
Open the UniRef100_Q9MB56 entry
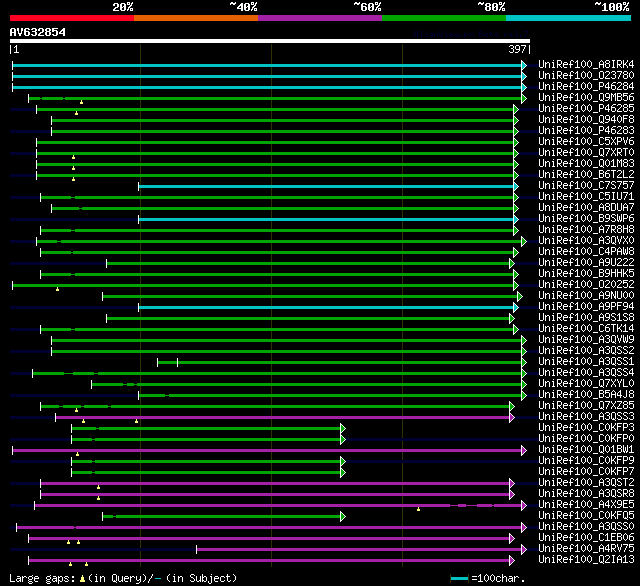(586, 98)
